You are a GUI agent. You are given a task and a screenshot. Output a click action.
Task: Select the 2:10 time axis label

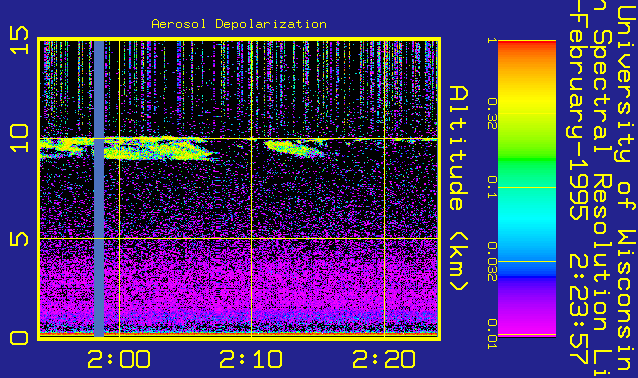point(251,359)
